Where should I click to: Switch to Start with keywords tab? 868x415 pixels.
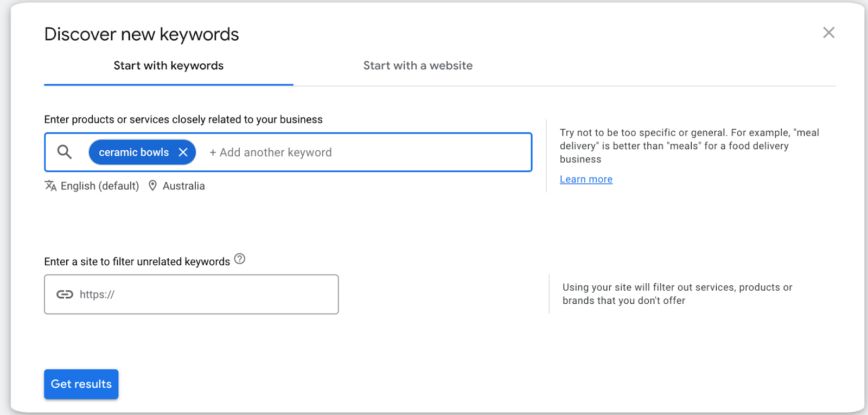[169, 66]
